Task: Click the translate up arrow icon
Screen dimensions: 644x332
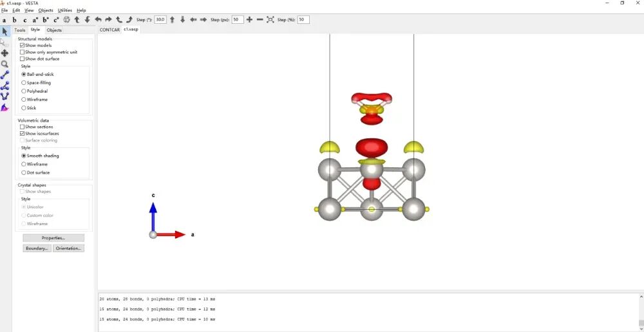Action: tap(172, 20)
